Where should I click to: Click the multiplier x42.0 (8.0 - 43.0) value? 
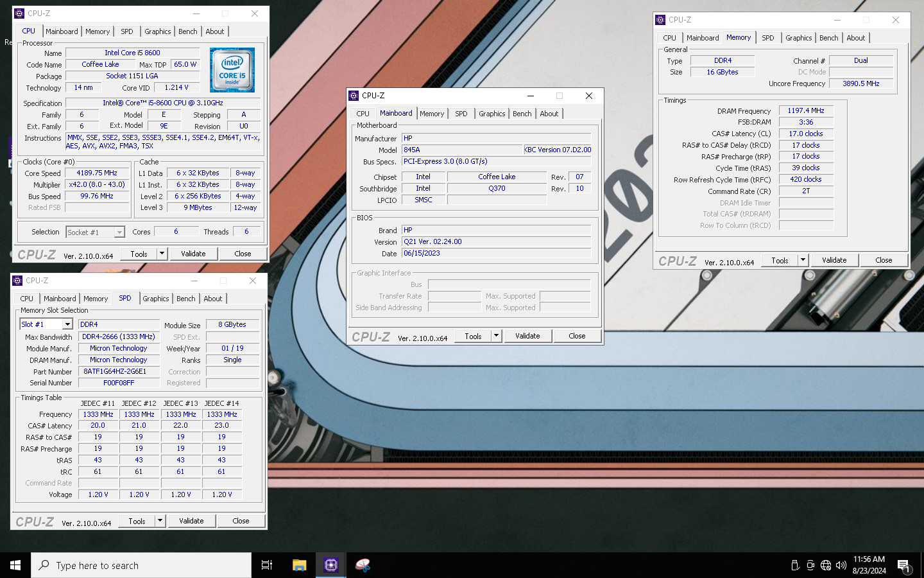tap(97, 184)
